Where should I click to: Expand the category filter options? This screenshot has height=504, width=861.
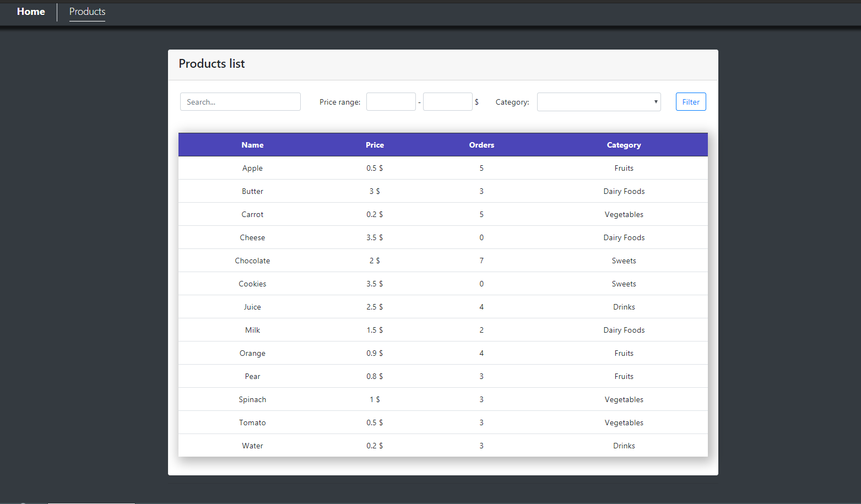pos(598,101)
